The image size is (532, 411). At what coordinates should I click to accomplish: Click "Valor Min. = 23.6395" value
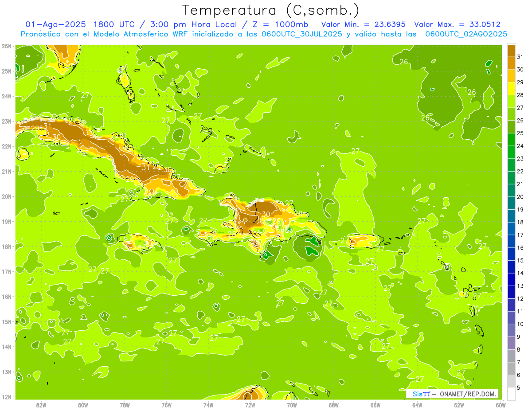point(364,24)
